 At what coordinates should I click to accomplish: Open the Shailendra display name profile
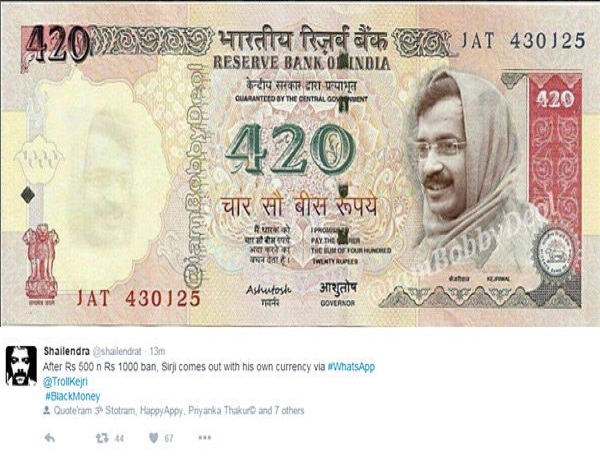[x=67, y=351]
